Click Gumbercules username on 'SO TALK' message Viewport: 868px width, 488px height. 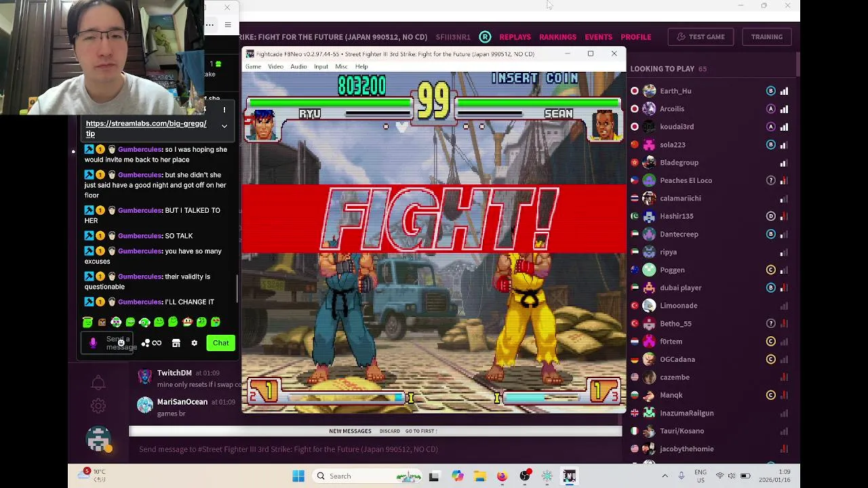[140, 236]
